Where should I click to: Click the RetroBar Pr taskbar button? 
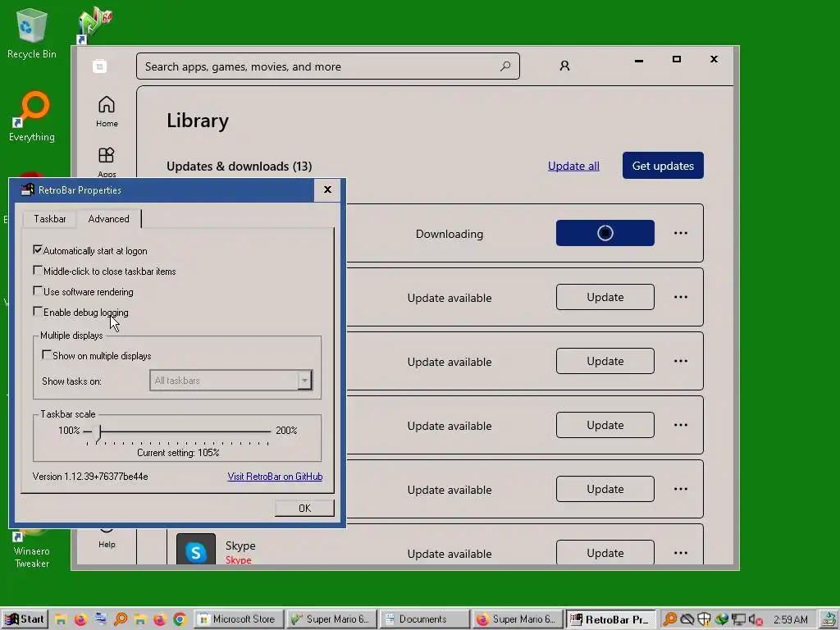point(610,619)
